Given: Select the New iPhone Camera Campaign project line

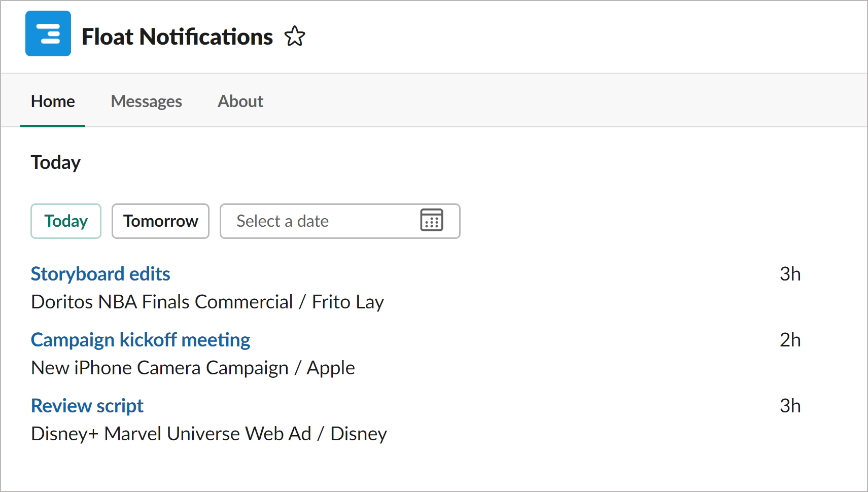Looking at the screenshot, I should (x=193, y=368).
